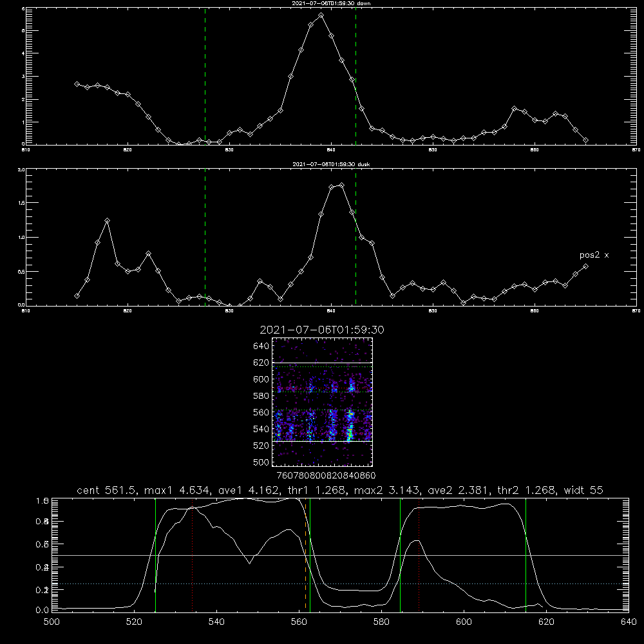Click the left green dashed line in the dusk plot
This screenshot has width=644, height=644.
click(205, 237)
